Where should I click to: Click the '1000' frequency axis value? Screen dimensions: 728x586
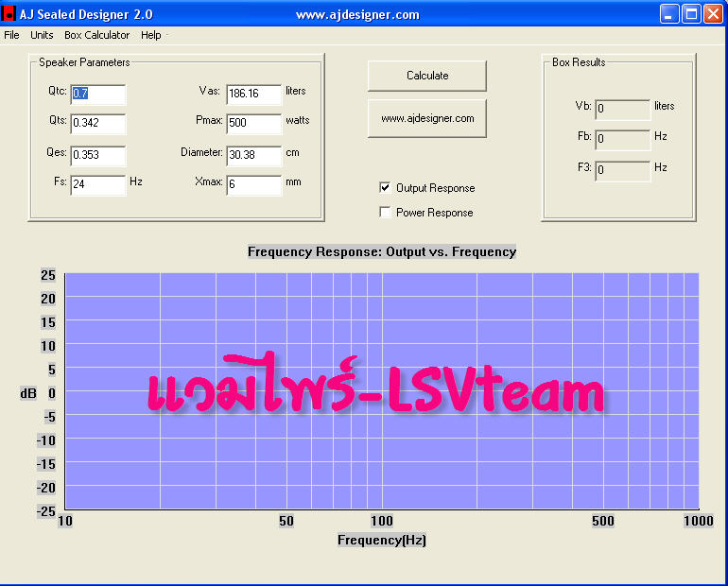point(699,521)
